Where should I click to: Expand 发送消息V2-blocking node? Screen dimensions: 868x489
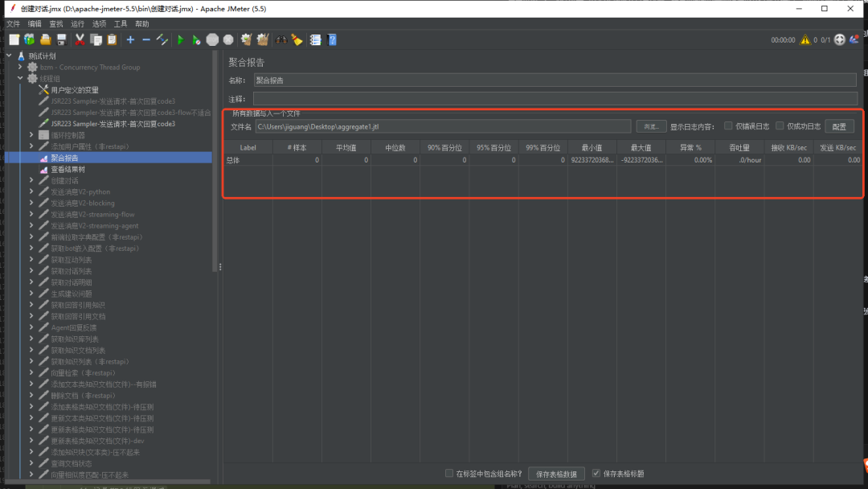pyautogui.click(x=31, y=203)
